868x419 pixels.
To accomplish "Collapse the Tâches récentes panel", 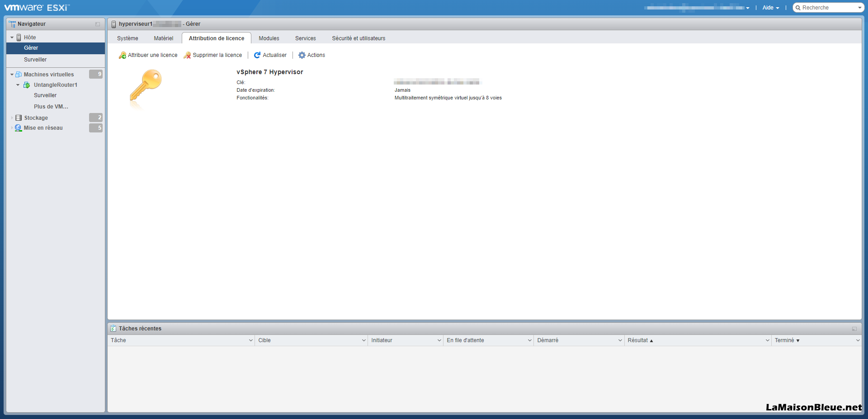I will pos(854,329).
